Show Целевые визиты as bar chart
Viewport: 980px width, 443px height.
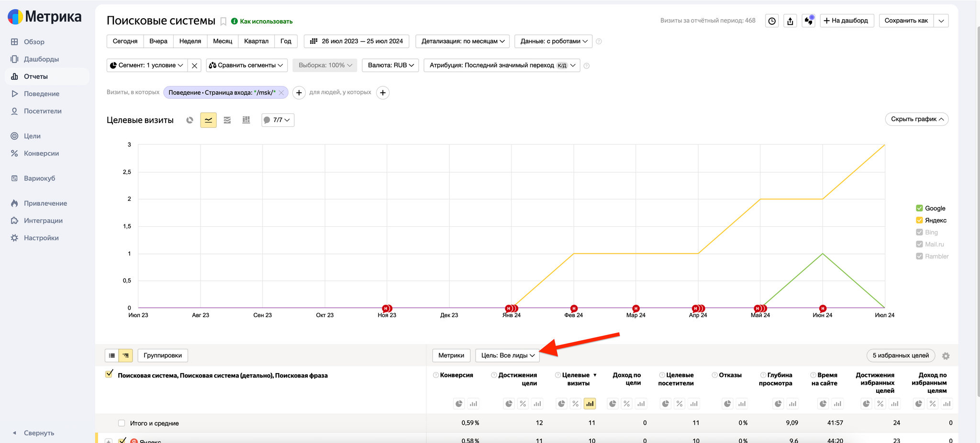(590, 404)
